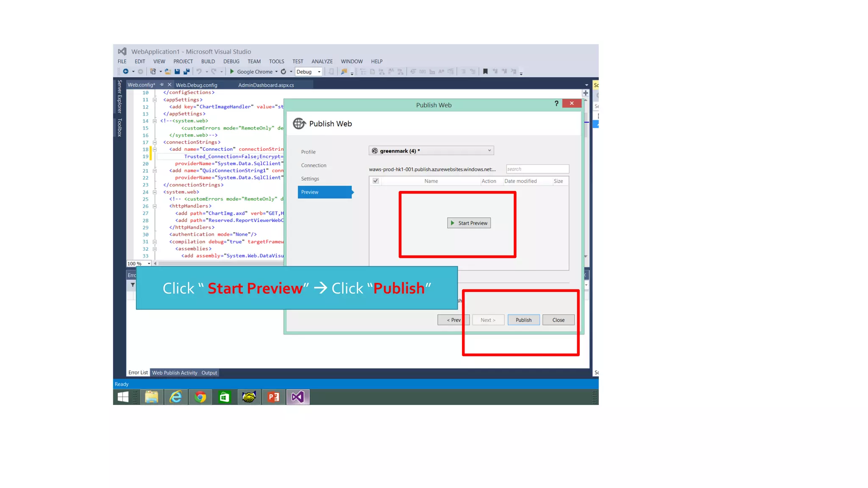Toggle the select-all checkbox in preview list header
The width and height of the screenshot is (868, 488).
[x=376, y=181]
